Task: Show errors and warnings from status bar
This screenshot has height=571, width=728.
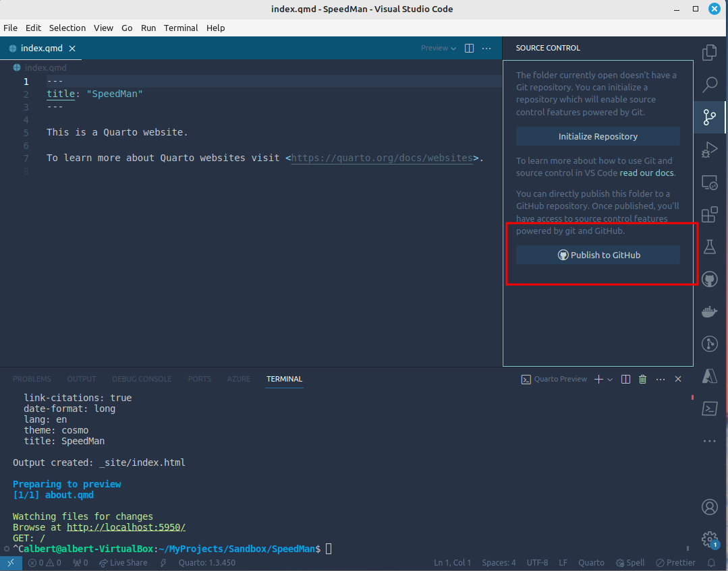Action: pyautogui.click(x=45, y=563)
